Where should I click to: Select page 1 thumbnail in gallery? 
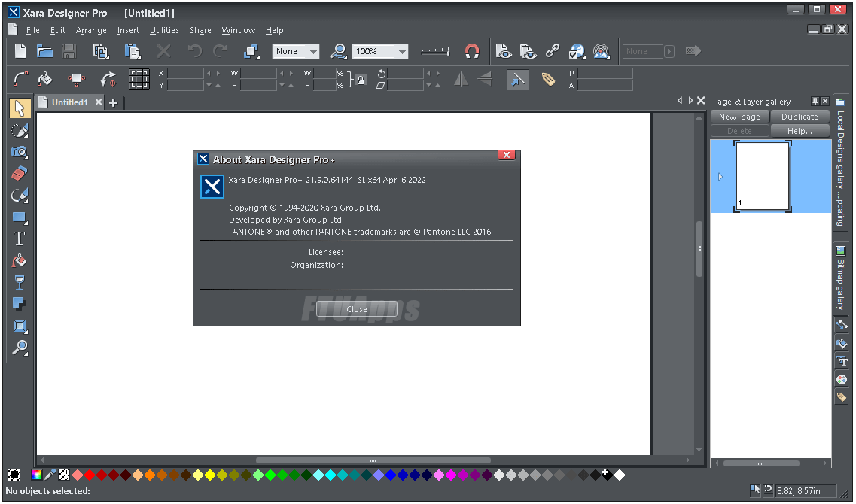click(763, 176)
